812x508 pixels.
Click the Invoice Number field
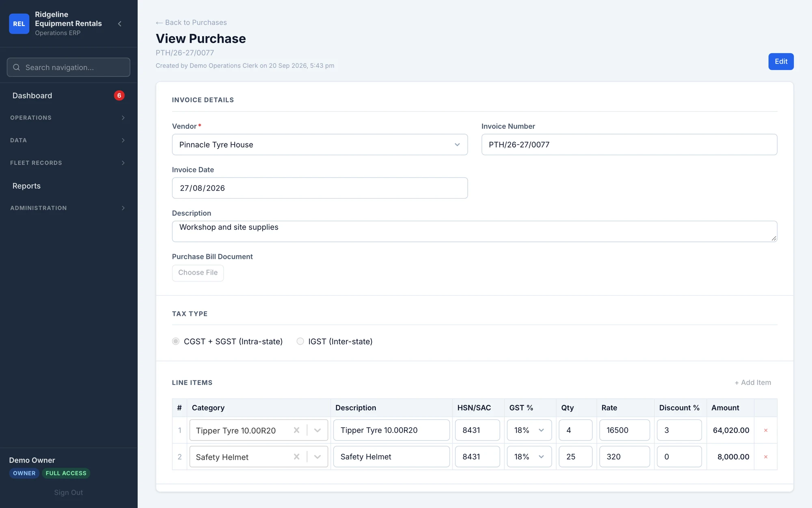(x=629, y=144)
